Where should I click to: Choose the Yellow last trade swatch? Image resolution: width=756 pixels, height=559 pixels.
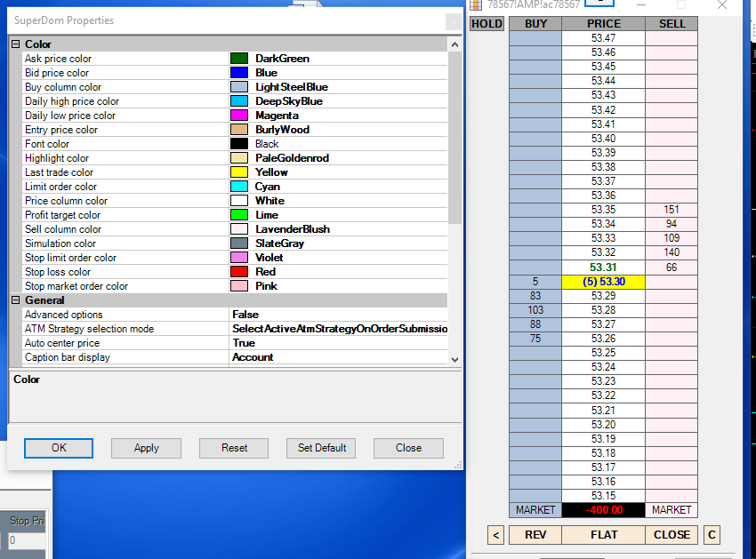[x=239, y=172]
